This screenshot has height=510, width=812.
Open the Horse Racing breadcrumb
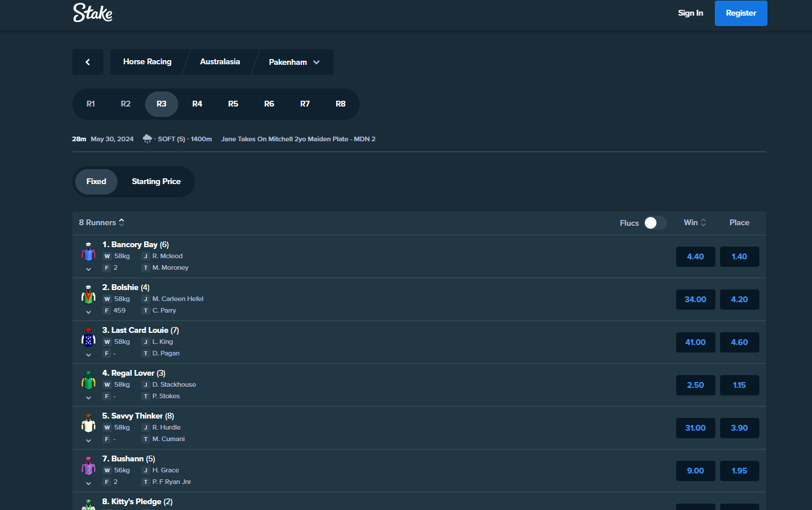pos(147,62)
